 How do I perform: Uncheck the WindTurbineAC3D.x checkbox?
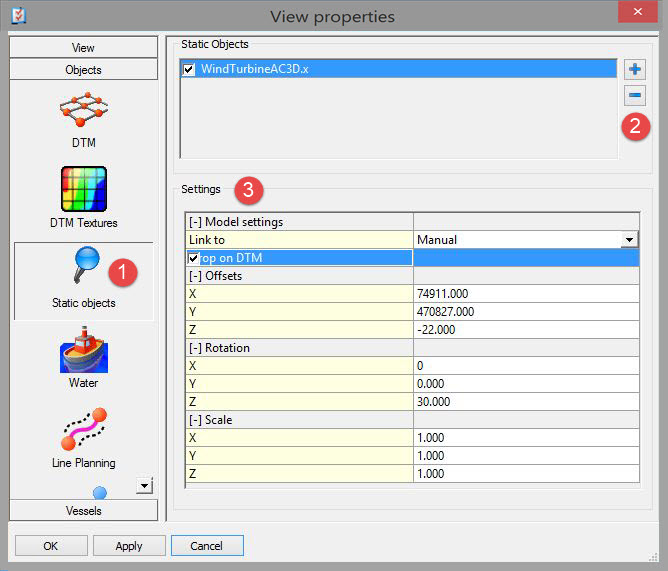click(x=189, y=69)
